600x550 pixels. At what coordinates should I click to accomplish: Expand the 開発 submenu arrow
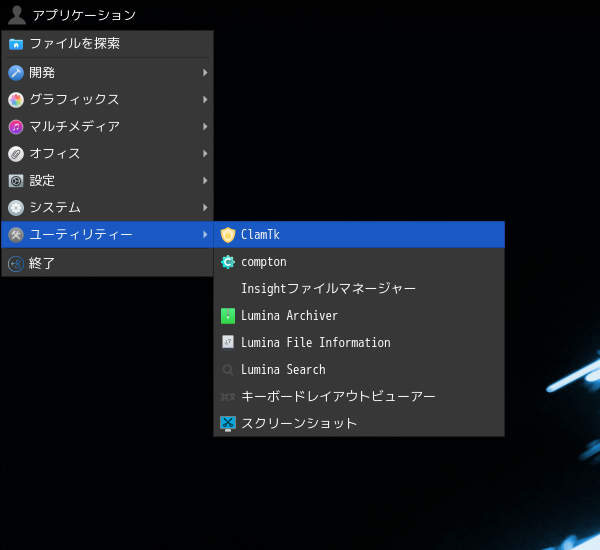(x=205, y=73)
